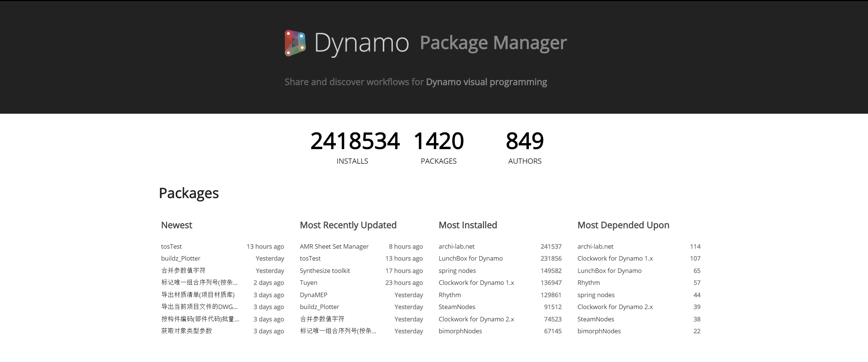Open LunchBox for Dynamo in Most Depended Upon
This screenshot has height=362, width=868.
pos(609,271)
